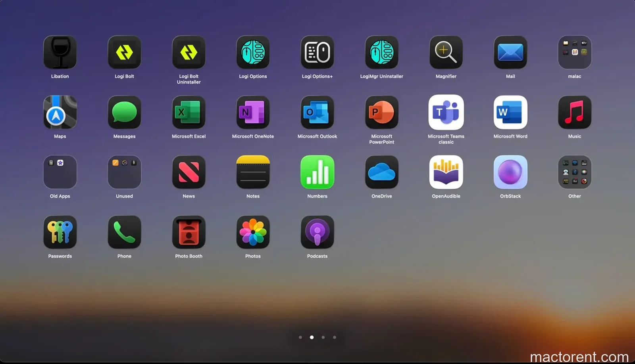635x364 pixels.
Task: Jump to the fourth Launchpad page dot
Action: (335, 337)
